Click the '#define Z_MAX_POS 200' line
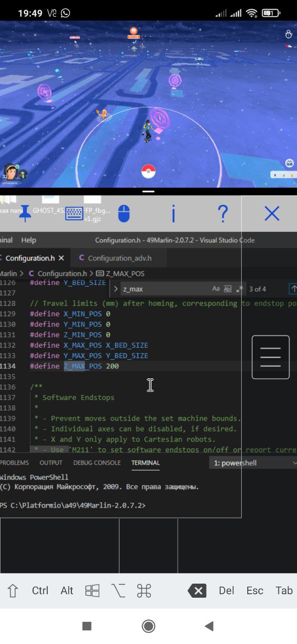The width and height of the screenshot is (297, 644). tap(74, 366)
